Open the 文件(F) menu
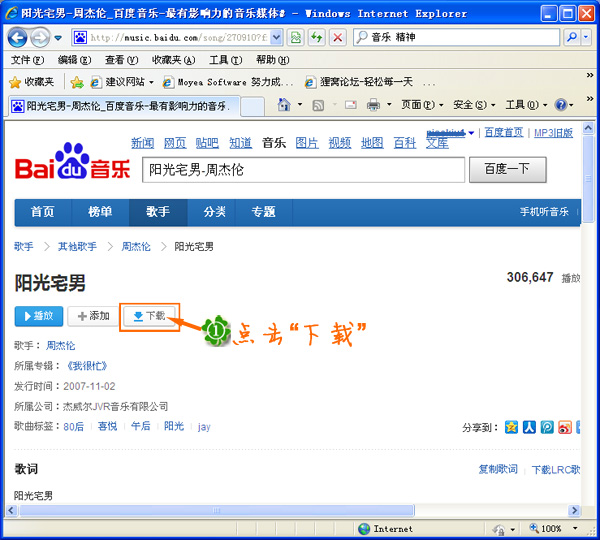This screenshot has width=600, height=540. [27, 60]
